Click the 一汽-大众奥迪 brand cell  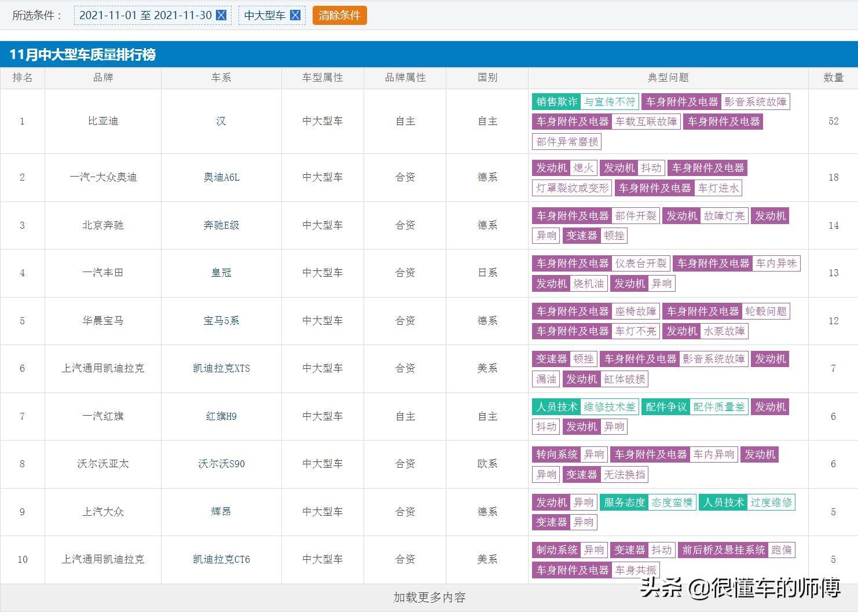(x=103, y=177)
